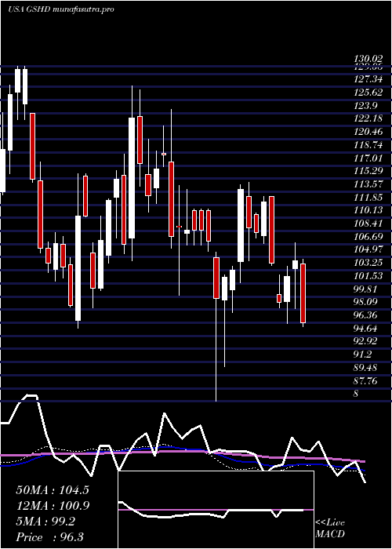Click the 5MA : 99.2 readout

point(45,521)
